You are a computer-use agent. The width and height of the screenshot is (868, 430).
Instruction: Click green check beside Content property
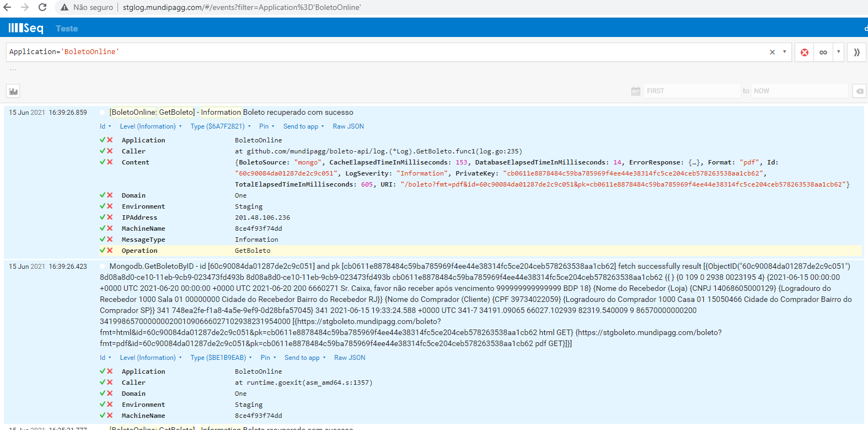(x=103, y=162)
